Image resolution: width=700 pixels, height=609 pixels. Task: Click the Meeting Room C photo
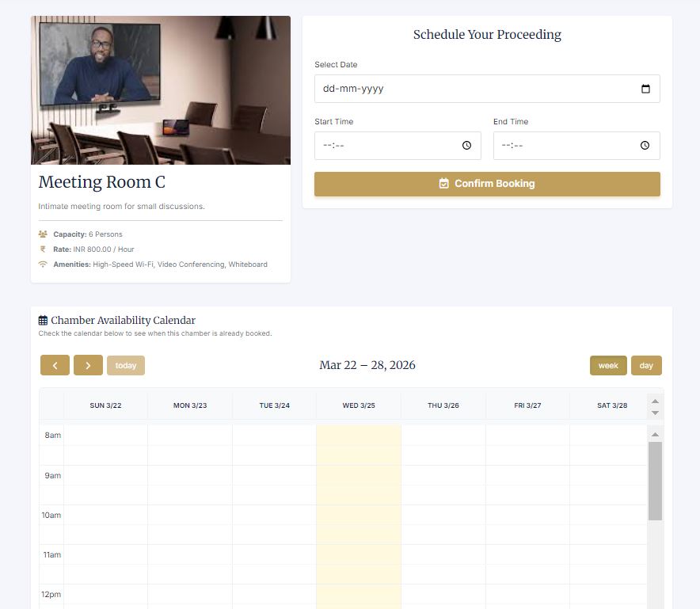pyautogui.click(x=161, y=90)
